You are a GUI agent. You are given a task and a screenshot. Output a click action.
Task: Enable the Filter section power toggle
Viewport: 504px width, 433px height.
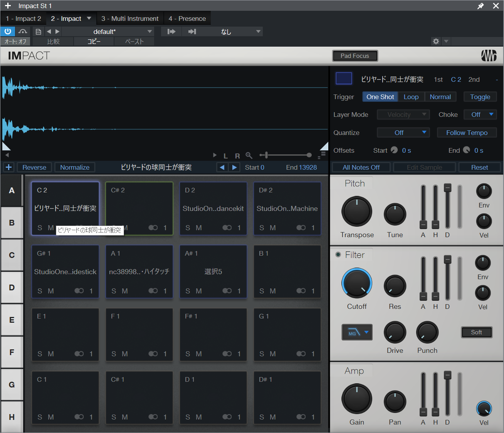(x=338, y=254)
